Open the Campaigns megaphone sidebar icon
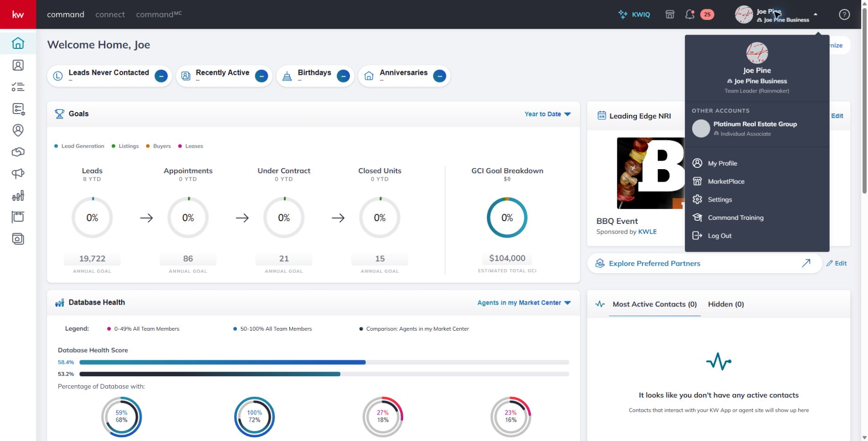This screenshot has height=441, width=868. 18,174
